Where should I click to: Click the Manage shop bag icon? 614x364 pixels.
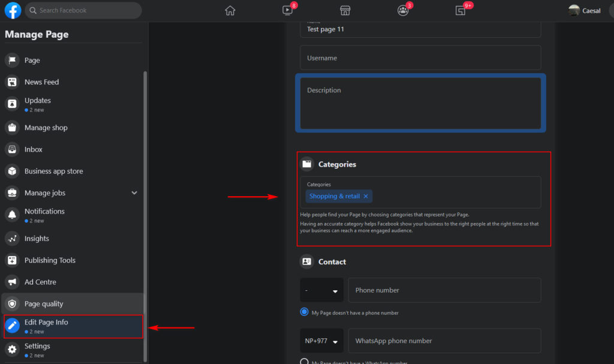(12, 127)
